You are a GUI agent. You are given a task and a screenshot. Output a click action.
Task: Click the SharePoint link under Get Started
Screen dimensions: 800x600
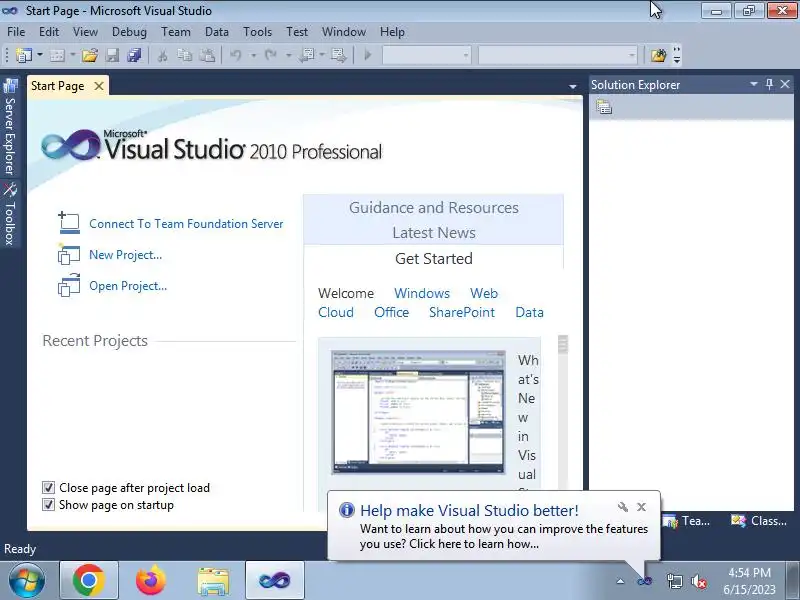tap(462, 312)
